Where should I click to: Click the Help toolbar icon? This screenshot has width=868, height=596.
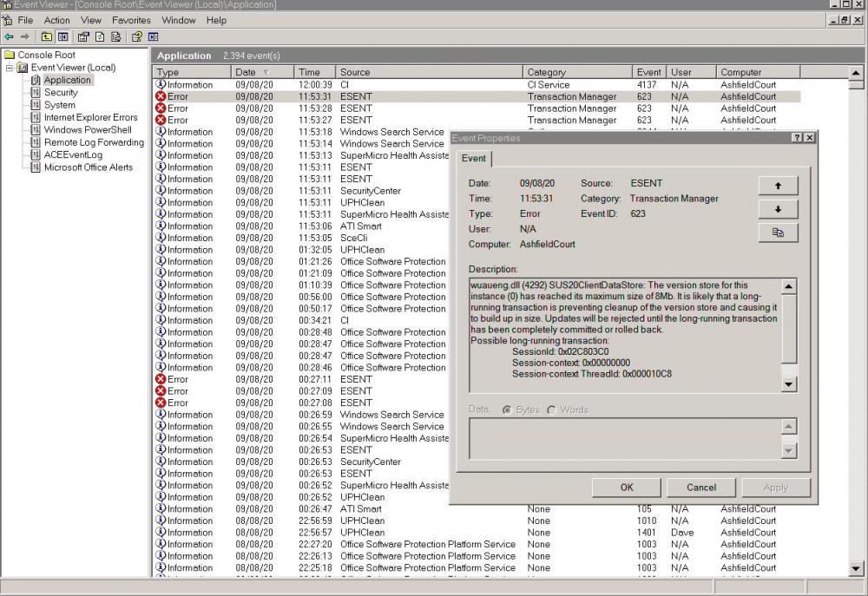(137, 36)
